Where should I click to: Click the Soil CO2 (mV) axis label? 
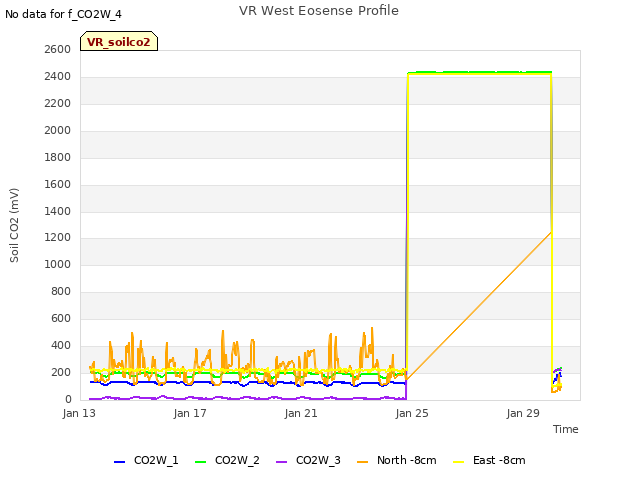pyautogui.click(x=14, y=225)
